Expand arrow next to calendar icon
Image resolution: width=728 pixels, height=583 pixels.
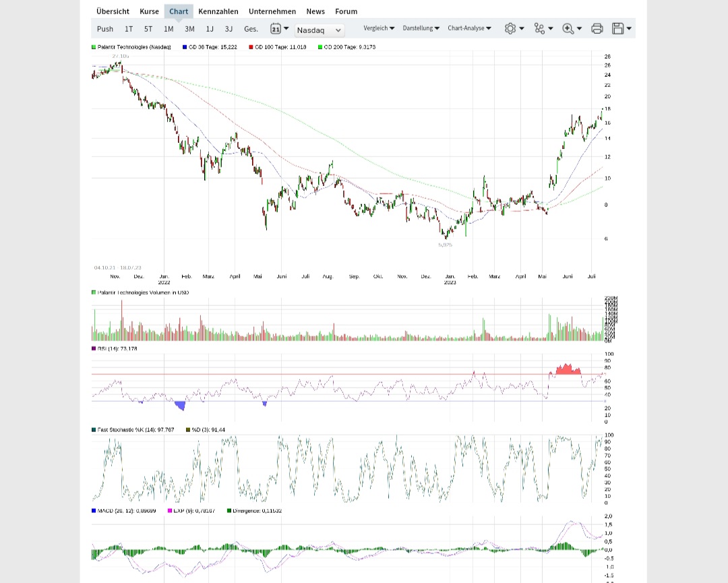tap(286, 28)
